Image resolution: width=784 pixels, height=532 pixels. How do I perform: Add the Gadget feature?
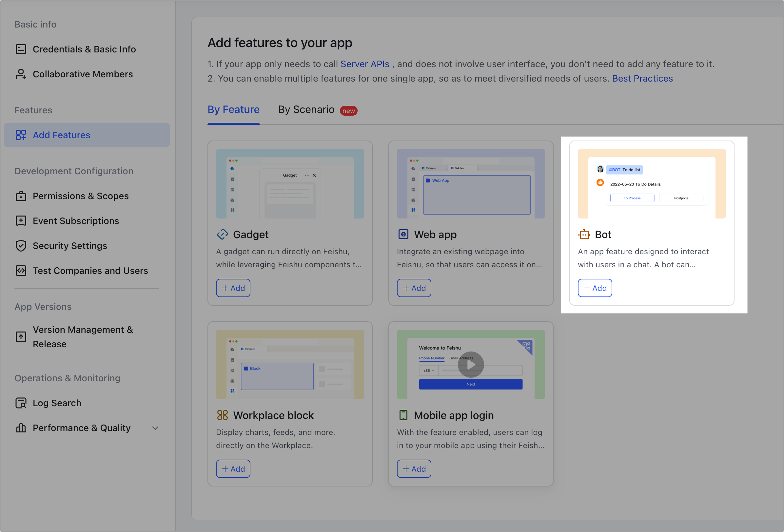pos(233,288)
